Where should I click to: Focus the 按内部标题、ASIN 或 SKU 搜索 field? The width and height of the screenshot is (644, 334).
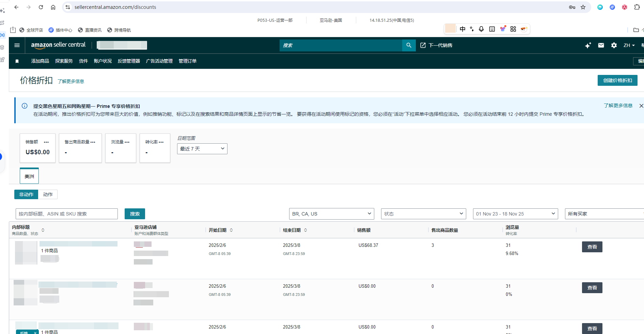(67, 214)
